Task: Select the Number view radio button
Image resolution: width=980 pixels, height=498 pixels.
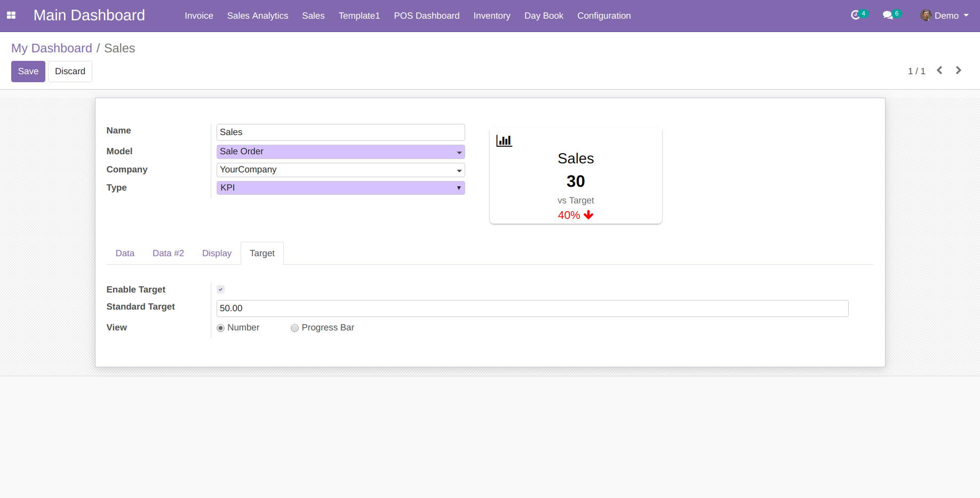Action: tap(220, 328)
